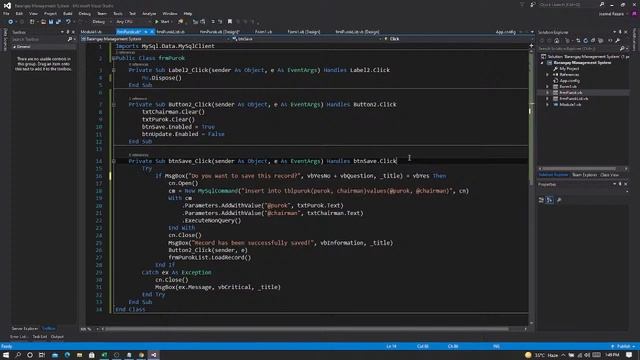
Task: Click the Categorized icon in the Properties panel
Action: [x=541, y=200]
